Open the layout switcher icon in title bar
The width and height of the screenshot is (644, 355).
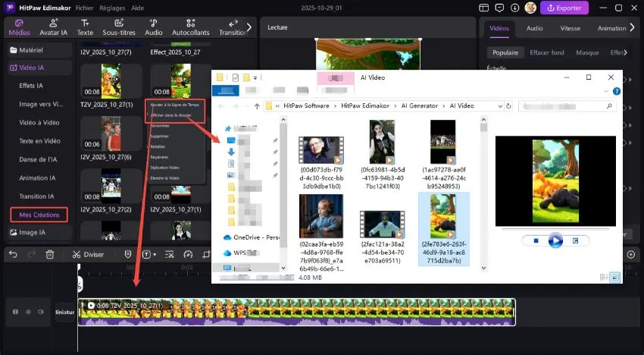[x=485, y=8]
